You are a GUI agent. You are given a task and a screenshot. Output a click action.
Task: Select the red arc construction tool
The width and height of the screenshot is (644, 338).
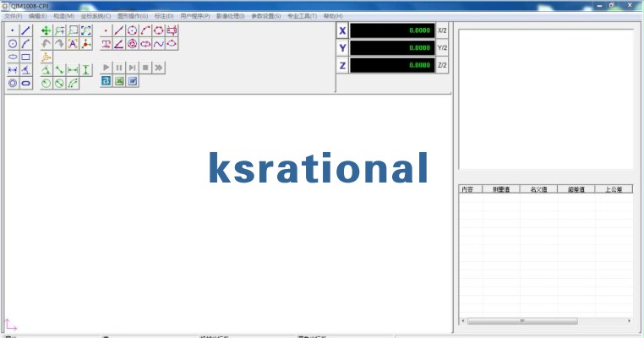pyautogui.click(x=145, y=30)
